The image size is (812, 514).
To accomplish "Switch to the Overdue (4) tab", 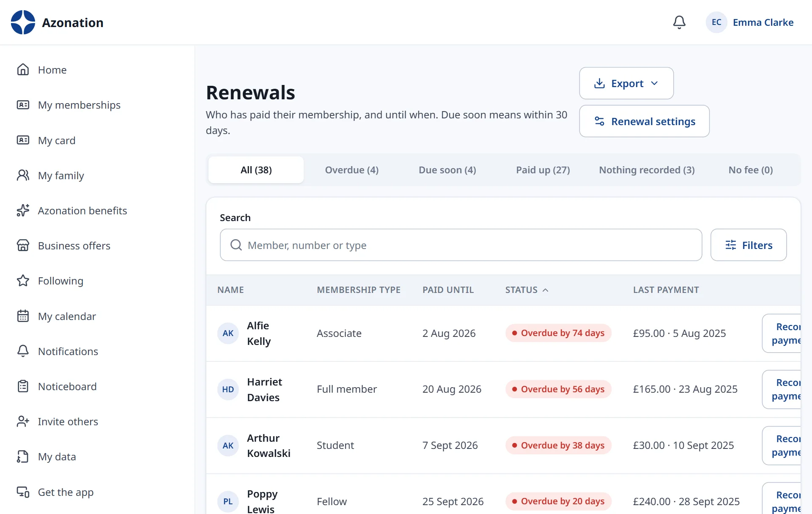I will (x=352, y=170).
